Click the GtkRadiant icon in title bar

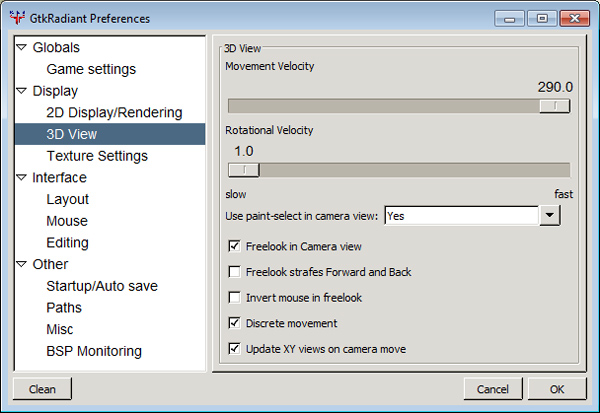[x=17, y=18]
